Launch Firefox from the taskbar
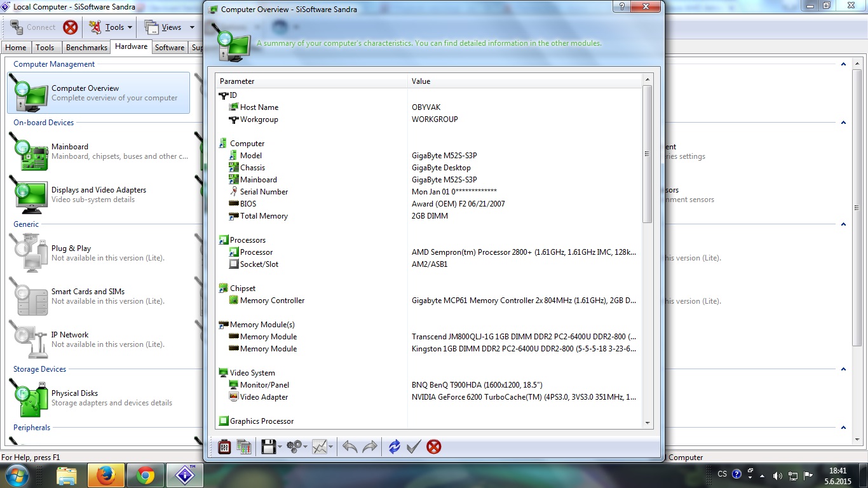This screenshot has height=488, width=868. (106, 475)
